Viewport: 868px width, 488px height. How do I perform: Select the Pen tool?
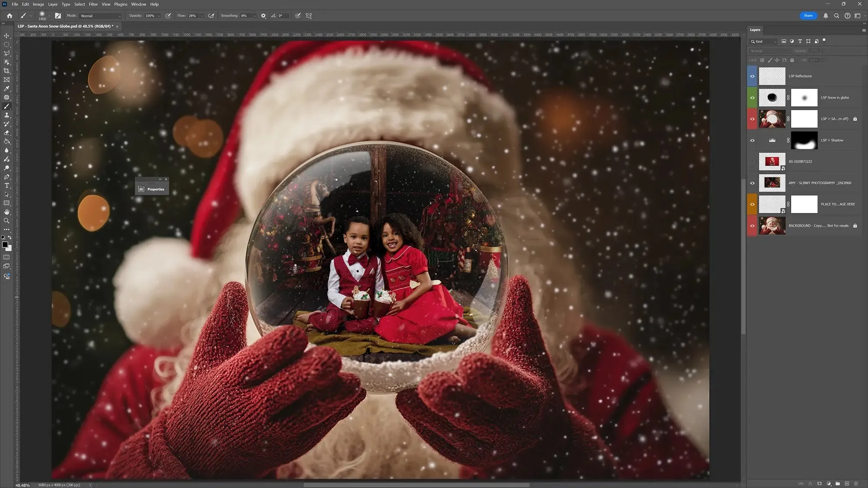(7, 177)
